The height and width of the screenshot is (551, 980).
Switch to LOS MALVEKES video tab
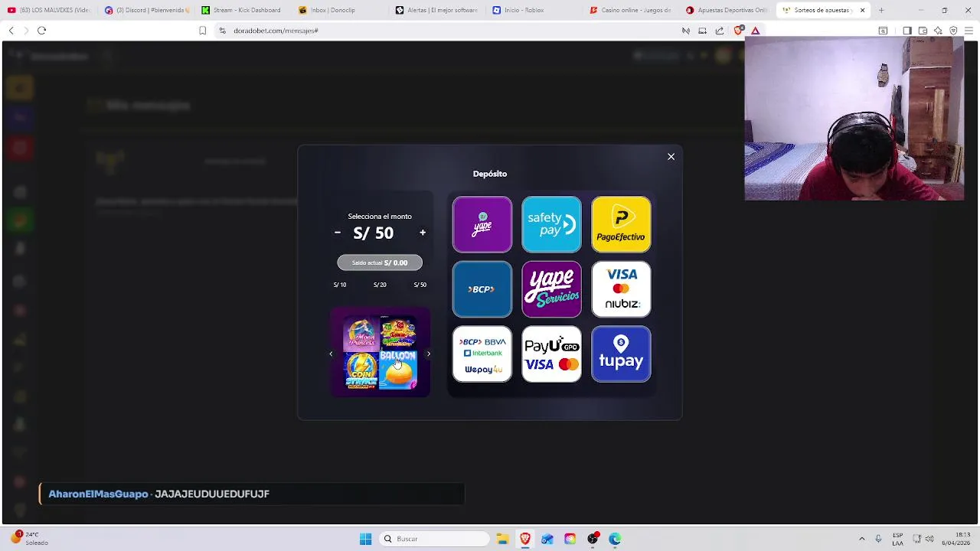(50, 10)
